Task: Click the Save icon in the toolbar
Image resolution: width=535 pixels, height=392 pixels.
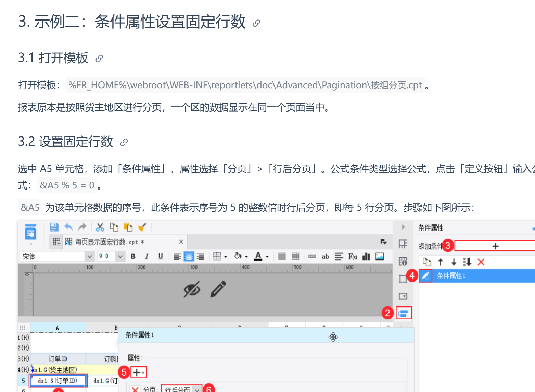Action: [x=54, y=227]
